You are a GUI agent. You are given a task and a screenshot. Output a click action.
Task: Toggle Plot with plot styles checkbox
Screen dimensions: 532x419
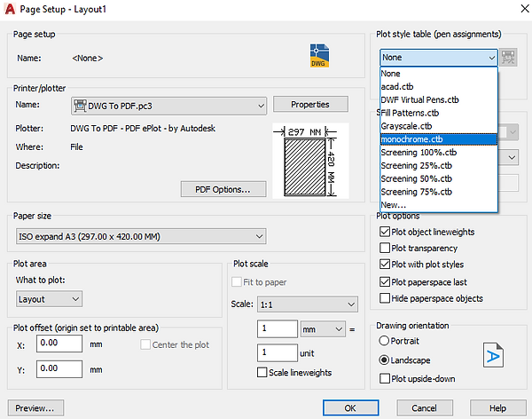point(385,264)
